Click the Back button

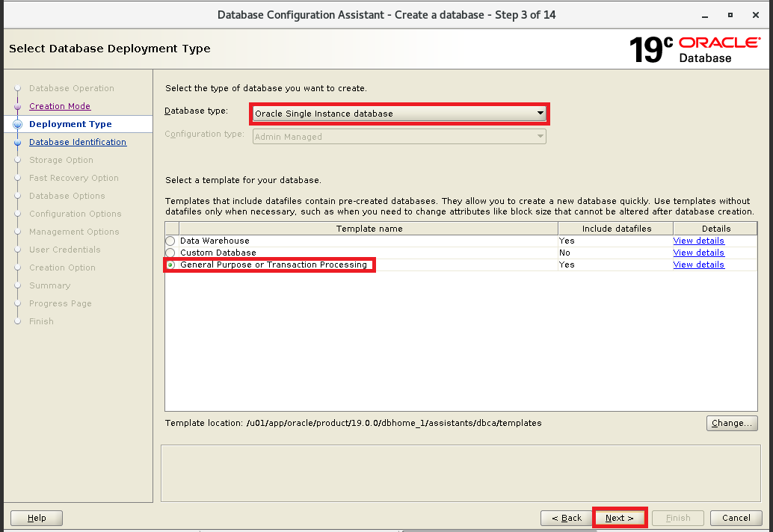[567, 518]
